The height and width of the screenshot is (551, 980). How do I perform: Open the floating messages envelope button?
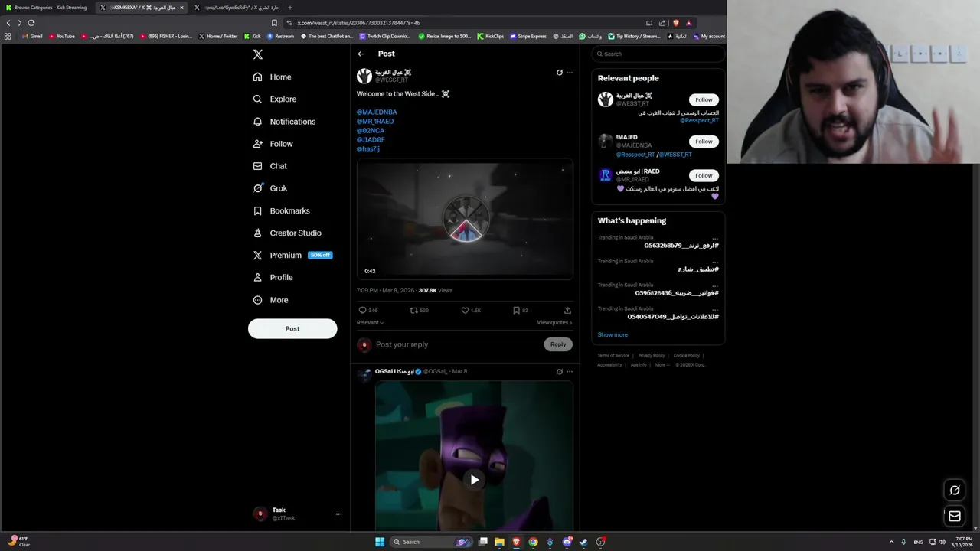click(955, 517)
